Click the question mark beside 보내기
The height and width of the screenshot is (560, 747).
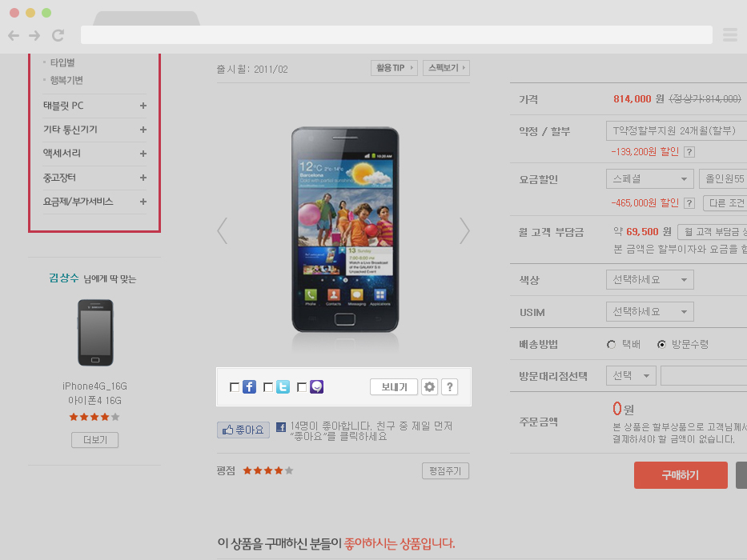pos(450,386)
